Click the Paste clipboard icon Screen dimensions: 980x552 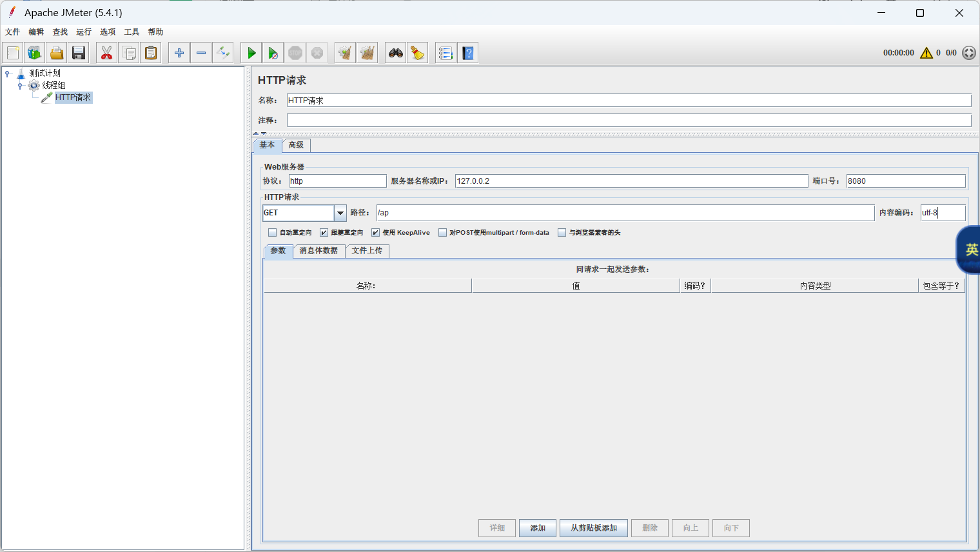151,53
